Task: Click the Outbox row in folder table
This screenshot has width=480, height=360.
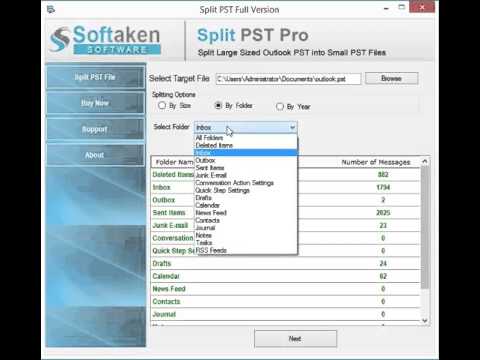Action: click(x=286, y=200)
